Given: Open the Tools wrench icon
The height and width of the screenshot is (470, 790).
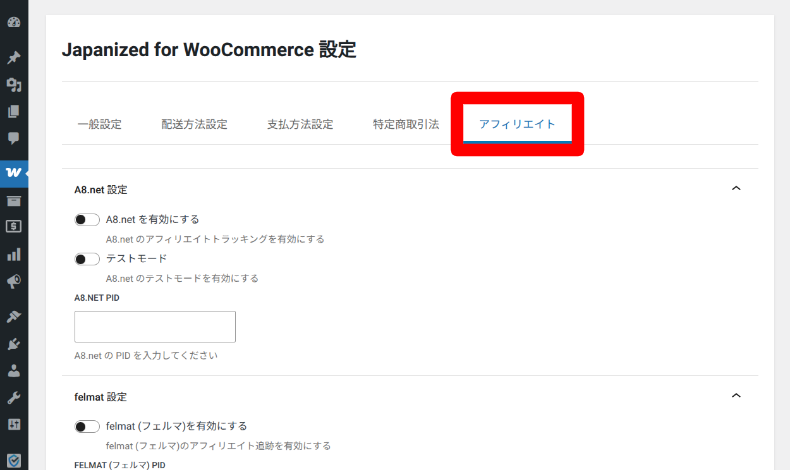Looking at the screenshot, I should [14, 398].
